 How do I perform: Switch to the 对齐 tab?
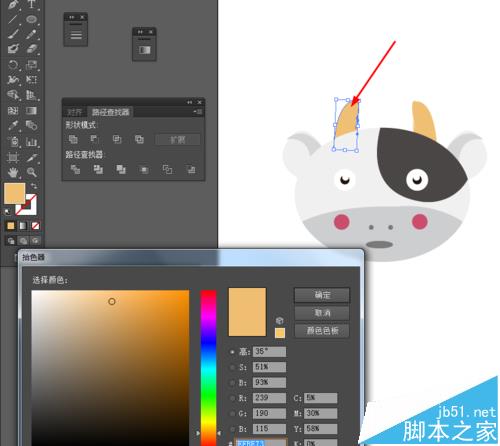pos(75,112)
